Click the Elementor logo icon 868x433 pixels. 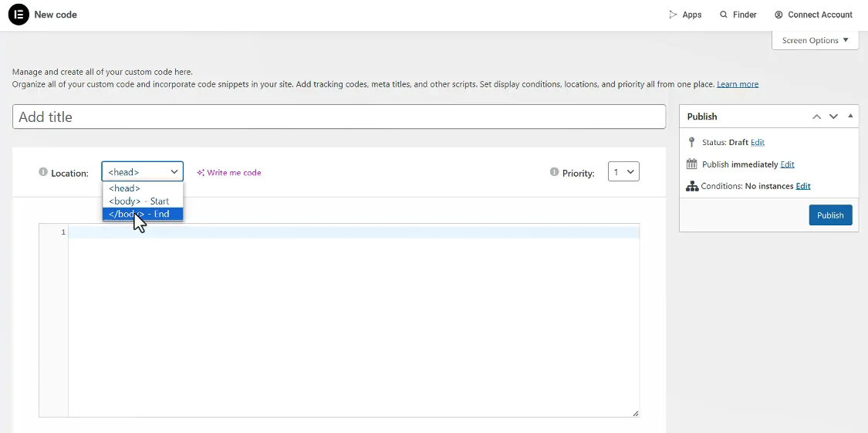pos(19,15)
